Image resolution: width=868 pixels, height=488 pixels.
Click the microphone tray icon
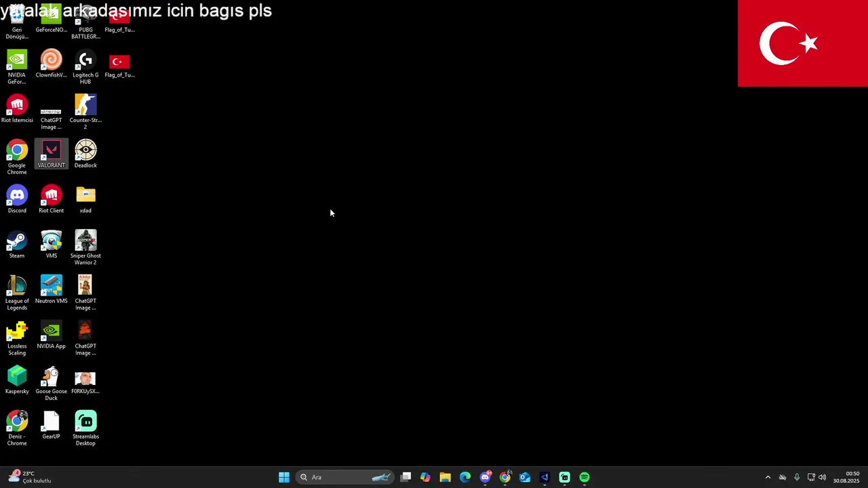[797, 477]
